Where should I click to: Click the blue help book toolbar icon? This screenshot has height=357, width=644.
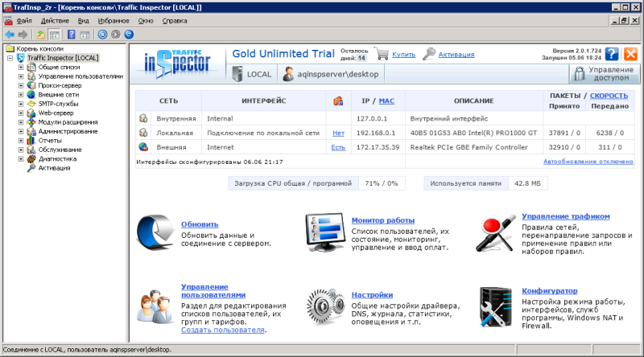(72, 35)
